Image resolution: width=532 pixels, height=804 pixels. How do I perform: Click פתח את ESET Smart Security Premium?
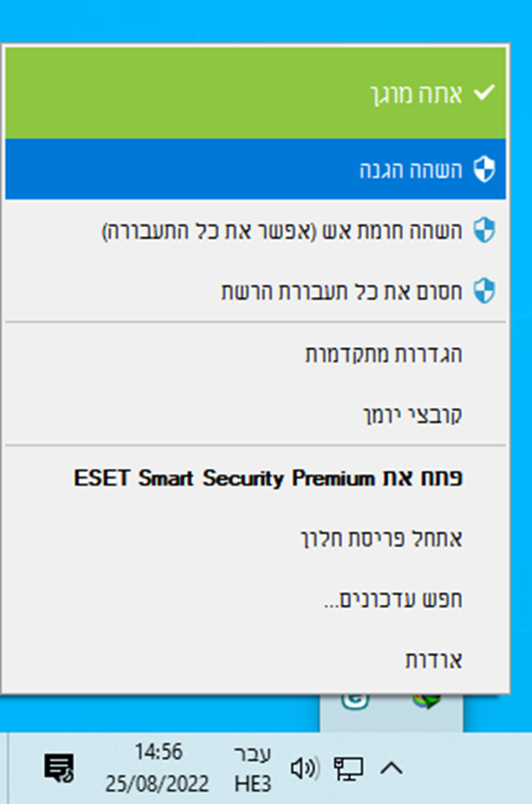[267, 479]
